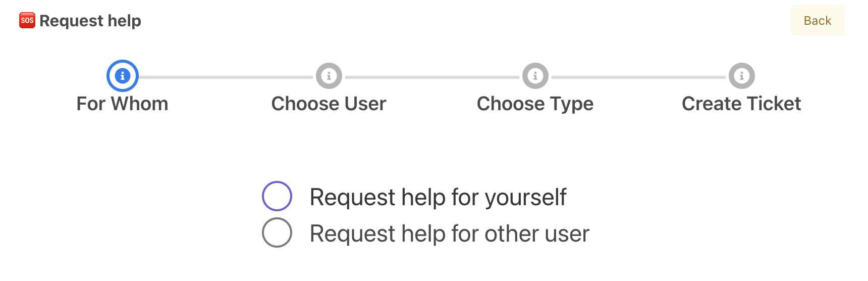Image resolution: width=868 pixels, height=281 pixels.
Task: Click the Create Ticket step icon
Action: point(742,76)
